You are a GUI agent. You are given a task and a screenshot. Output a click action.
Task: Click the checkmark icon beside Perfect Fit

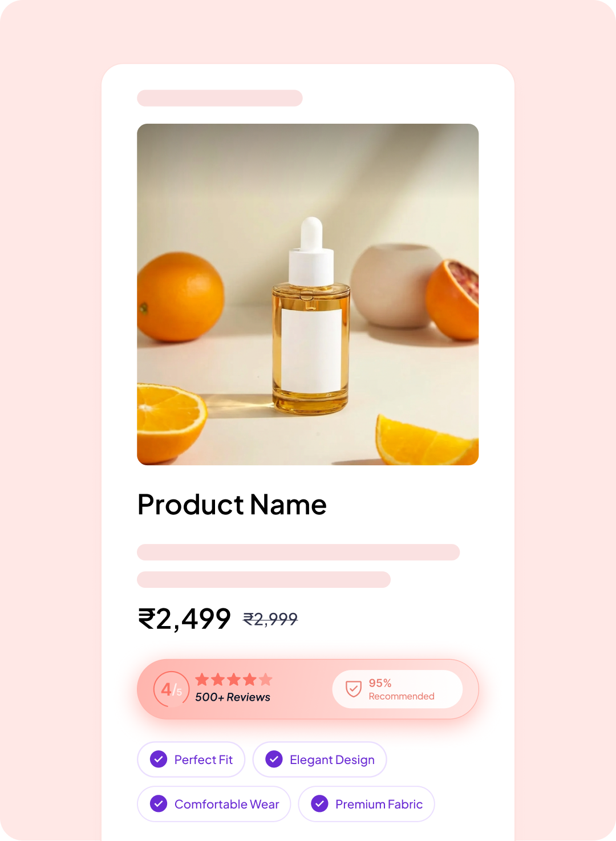point(159,759)
